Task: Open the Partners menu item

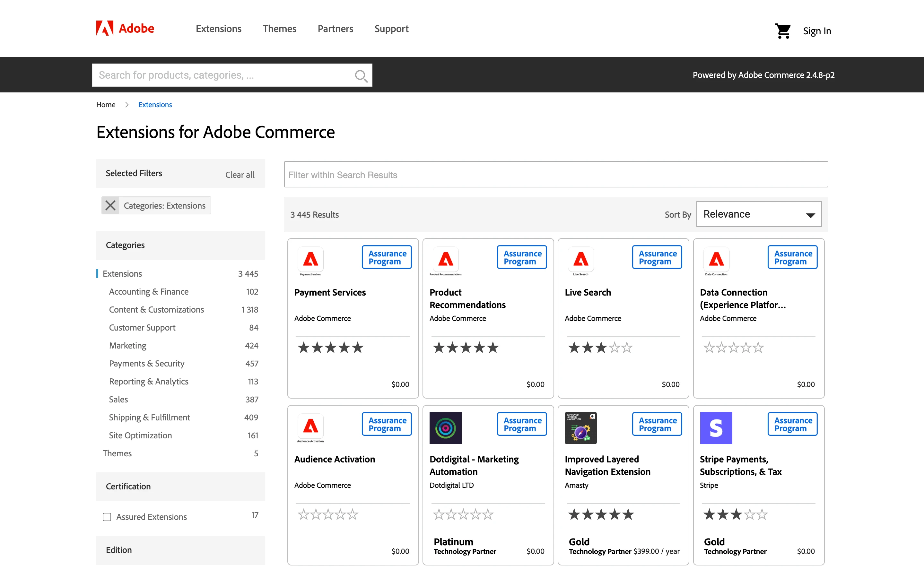Action: [335, 29]
